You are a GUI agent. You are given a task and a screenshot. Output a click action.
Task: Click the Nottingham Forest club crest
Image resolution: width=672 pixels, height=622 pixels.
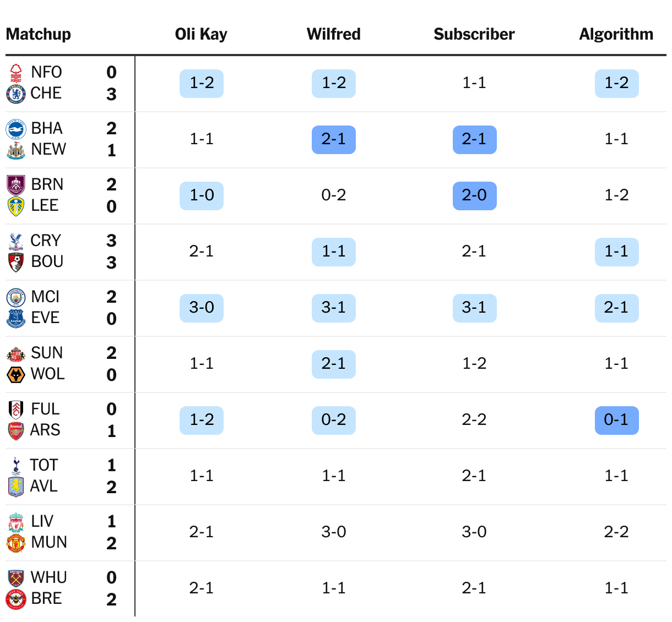pos(16,73)
